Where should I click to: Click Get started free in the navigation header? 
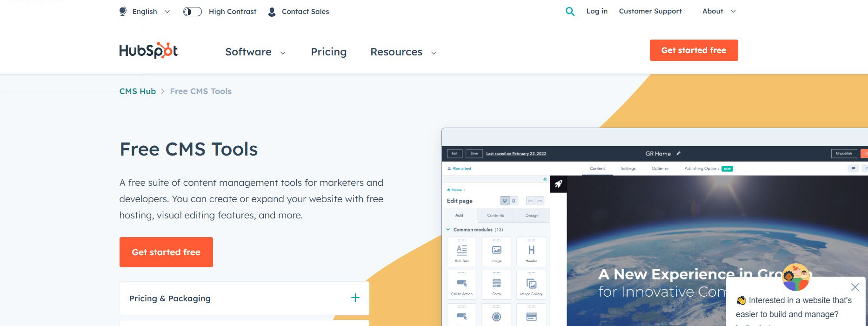click(x=694, y=50)
